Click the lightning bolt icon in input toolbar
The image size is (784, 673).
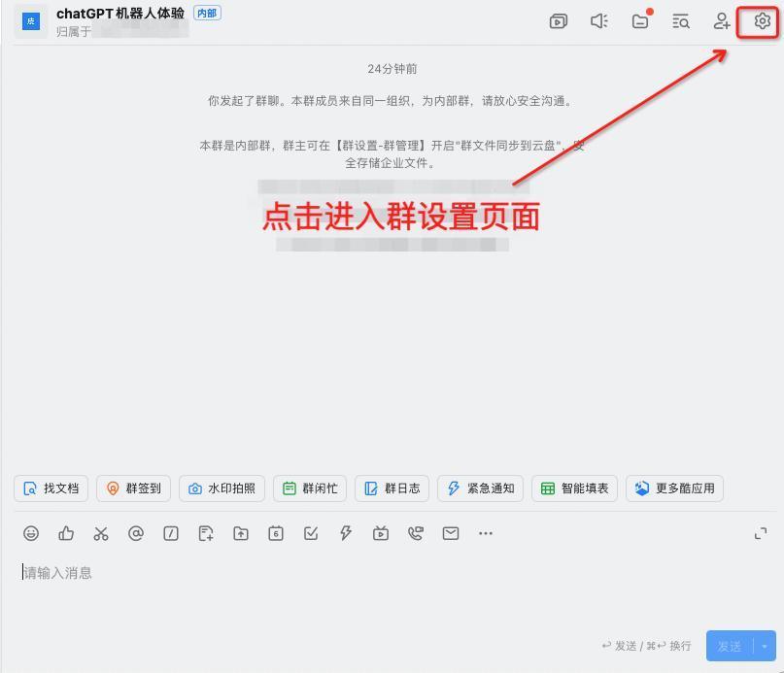click(x=346, y=533)
